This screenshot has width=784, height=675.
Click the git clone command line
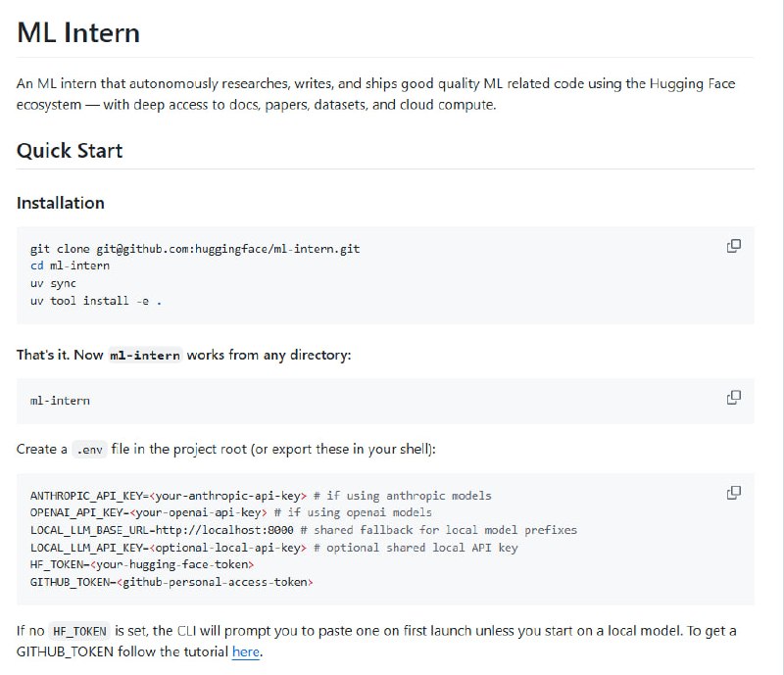pos(195,249)
